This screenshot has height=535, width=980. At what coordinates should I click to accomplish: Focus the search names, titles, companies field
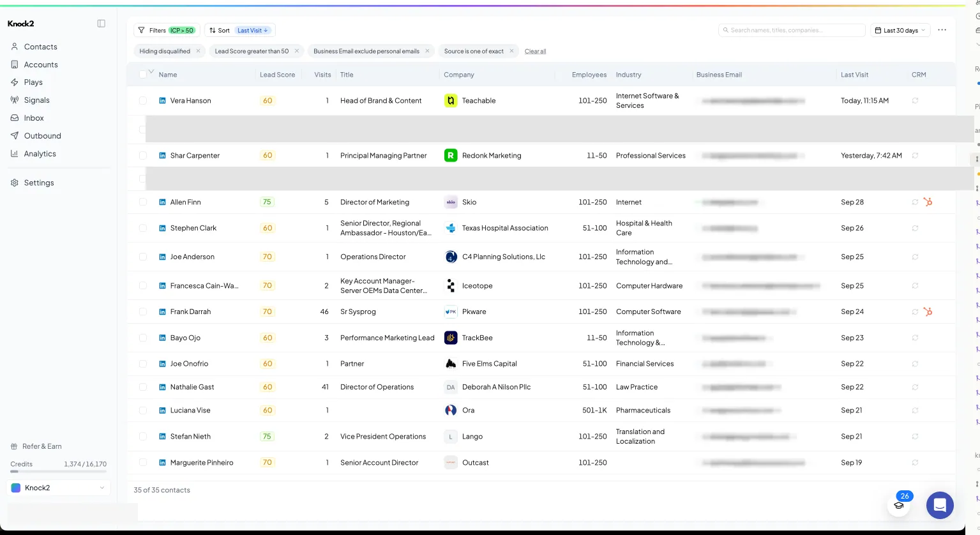(x=792, y=30)
